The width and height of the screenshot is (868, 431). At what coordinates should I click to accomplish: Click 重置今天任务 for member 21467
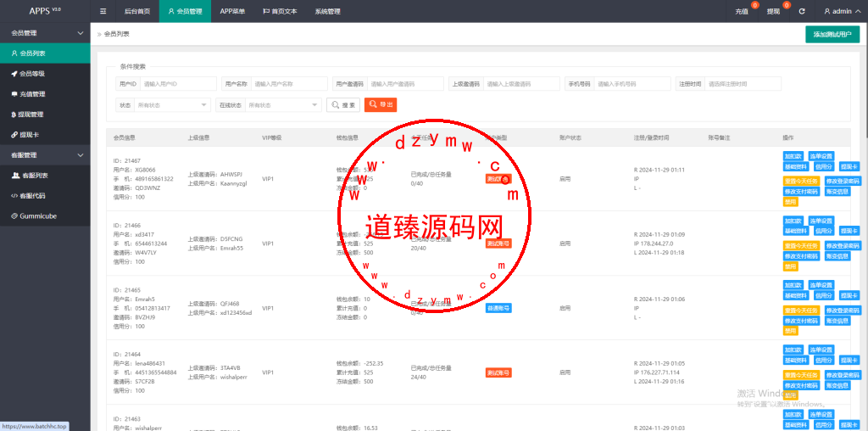[801, 181]
